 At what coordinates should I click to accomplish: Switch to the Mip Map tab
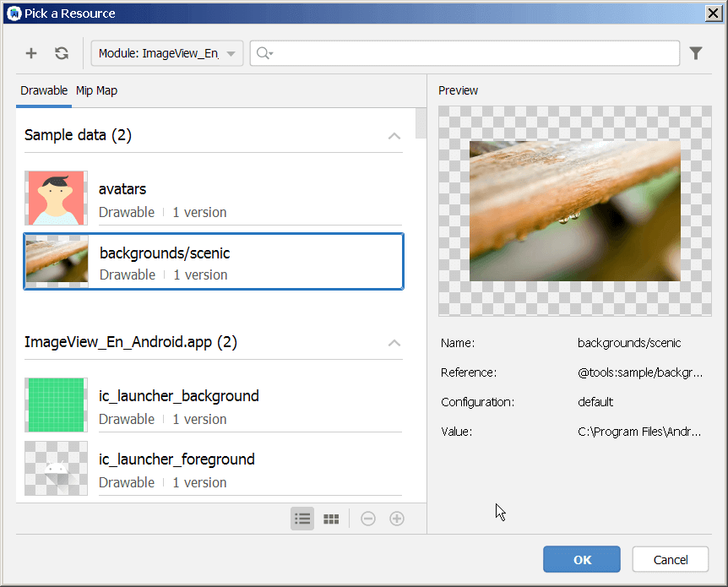coord(96,90)
